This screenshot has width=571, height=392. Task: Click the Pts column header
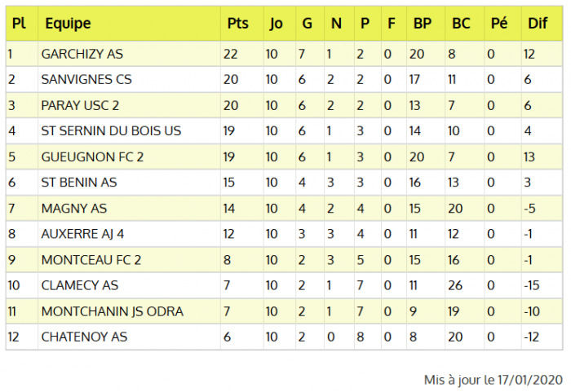(238, 24)
